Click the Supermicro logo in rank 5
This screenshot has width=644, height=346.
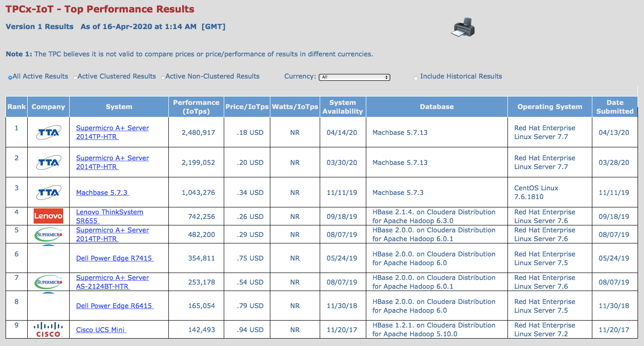48,235
